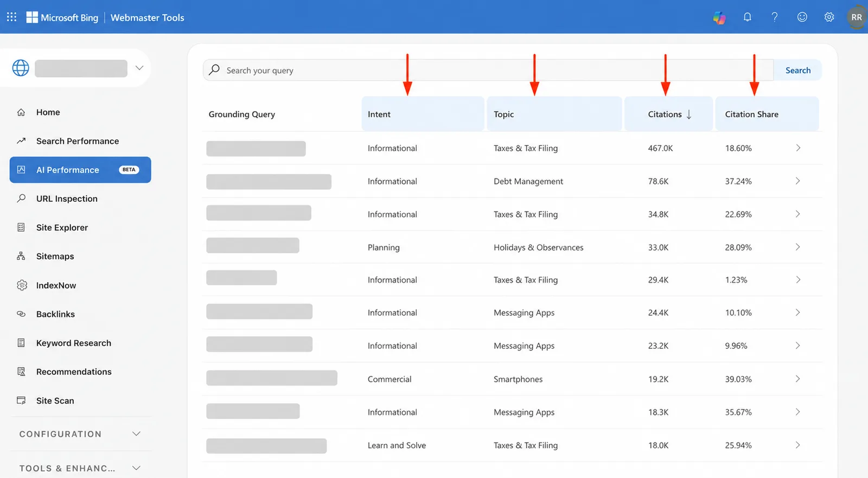The height and width of the screenshot is (478, 868).
Task: Open the Copilot icon in header
Action: click(719, 17)
